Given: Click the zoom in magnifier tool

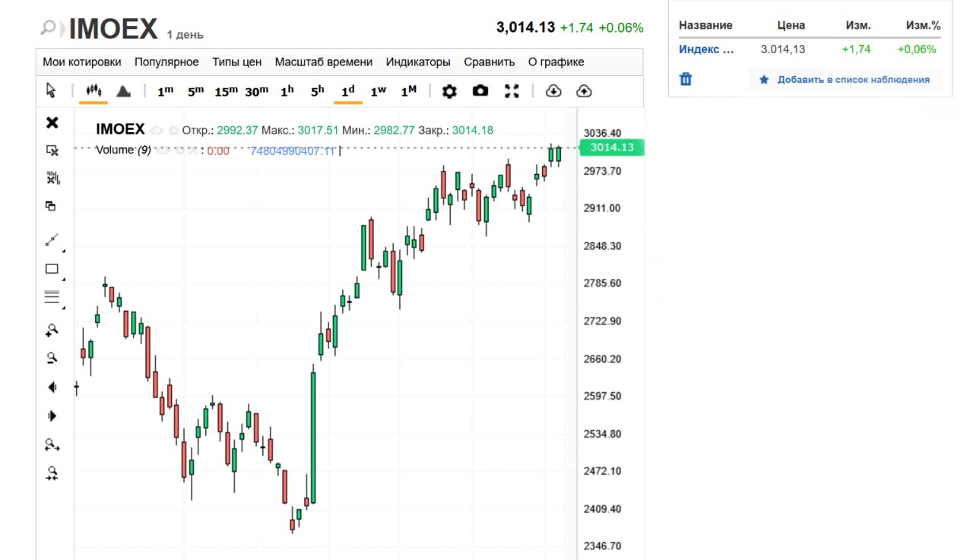Looking at the screenshot, I should (x=52, y=330).
